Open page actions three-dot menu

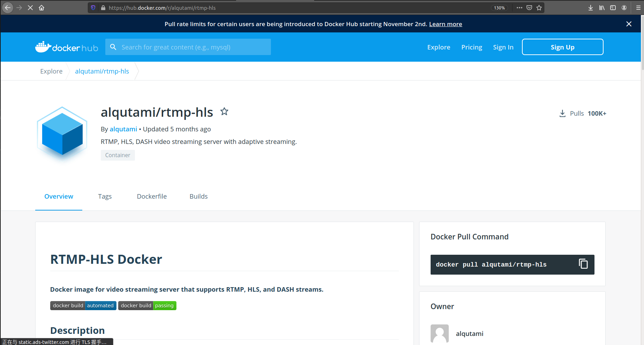[519, 8]
